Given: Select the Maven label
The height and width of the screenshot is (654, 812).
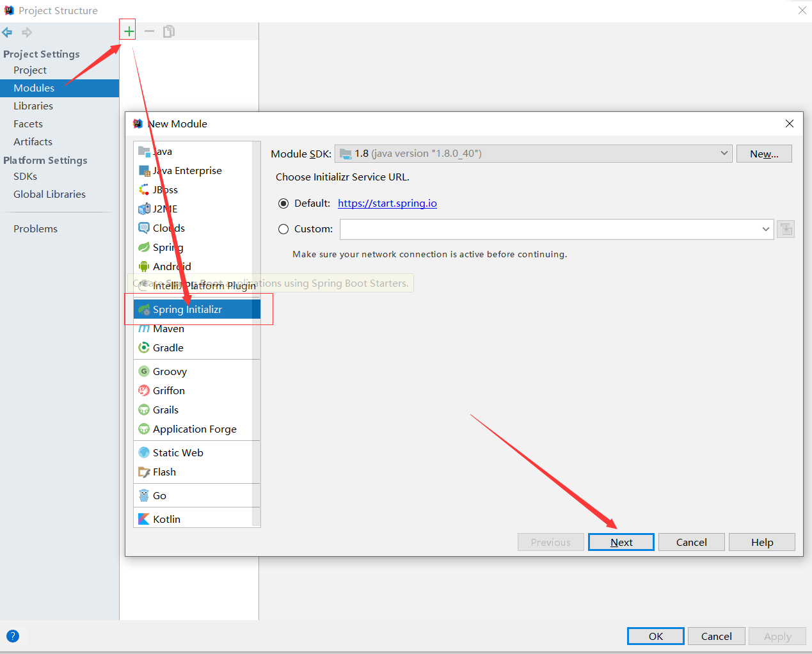Looking at the screenshot, I should coord(169,329).
